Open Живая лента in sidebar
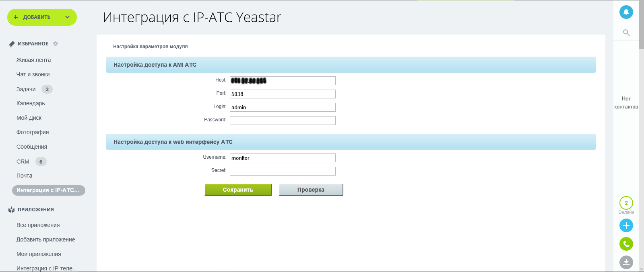This screenshot has width=644, height=272. click(33, 60)
